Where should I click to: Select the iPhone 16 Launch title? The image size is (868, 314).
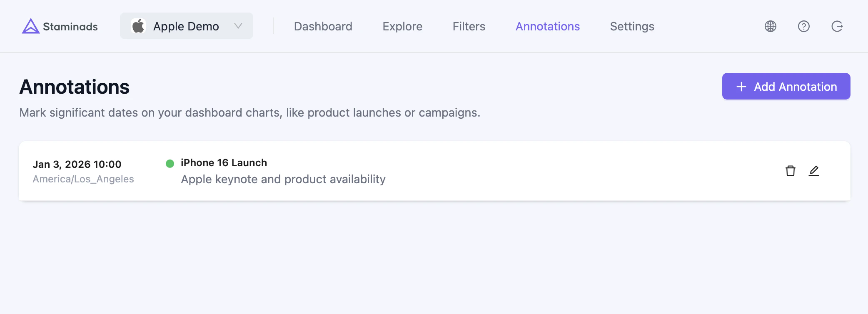[224, 163]
